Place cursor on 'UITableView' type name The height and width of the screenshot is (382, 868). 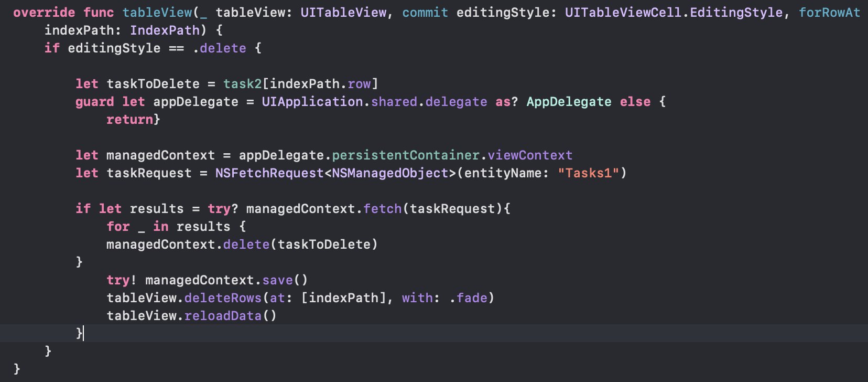343,12
